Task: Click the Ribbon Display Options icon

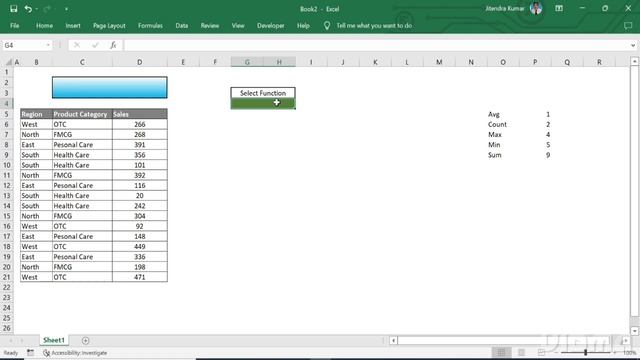Action: tap(559, 9)
